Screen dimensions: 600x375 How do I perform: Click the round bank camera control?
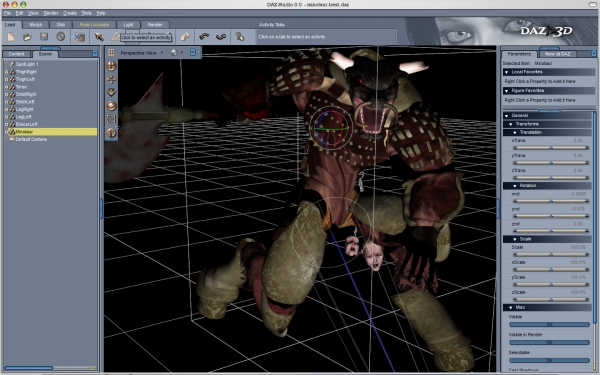point(111,106)
